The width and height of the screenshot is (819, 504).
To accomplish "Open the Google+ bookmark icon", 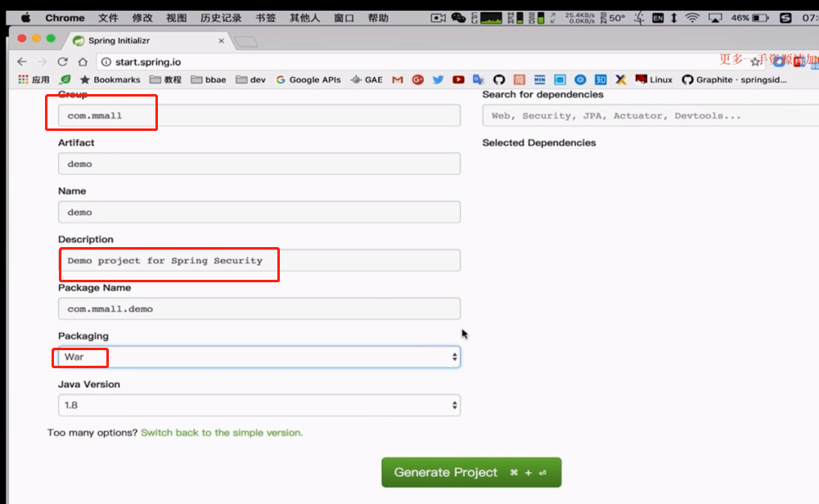I will [417, 79].
